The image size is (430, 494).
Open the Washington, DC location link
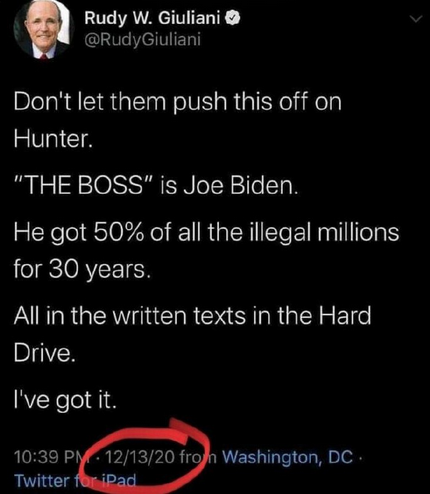[287, 457]
